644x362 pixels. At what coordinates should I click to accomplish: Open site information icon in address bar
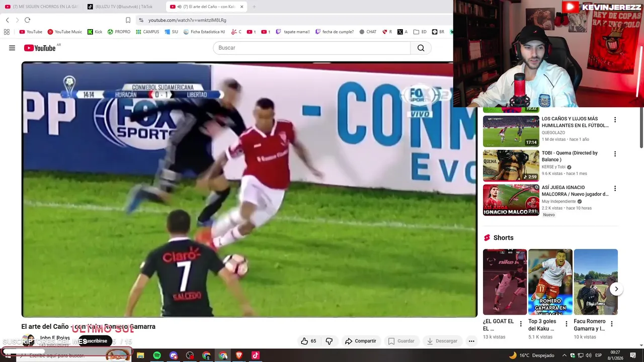141,20
